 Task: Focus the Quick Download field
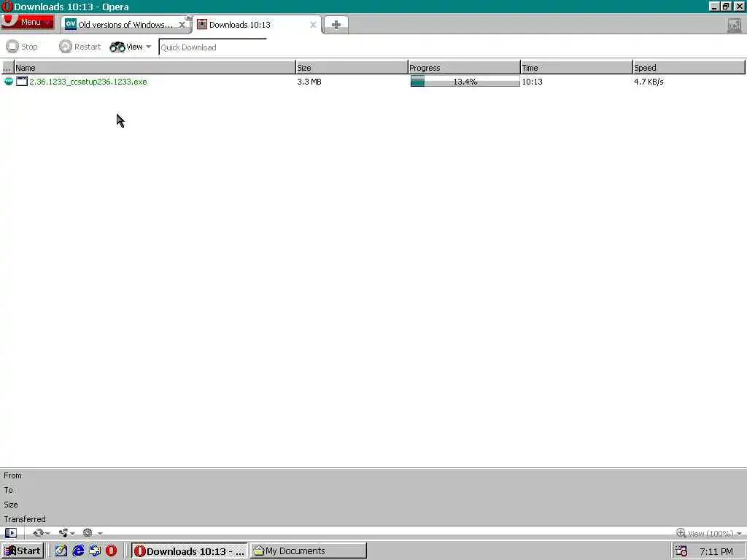click(x=212, y=47)
